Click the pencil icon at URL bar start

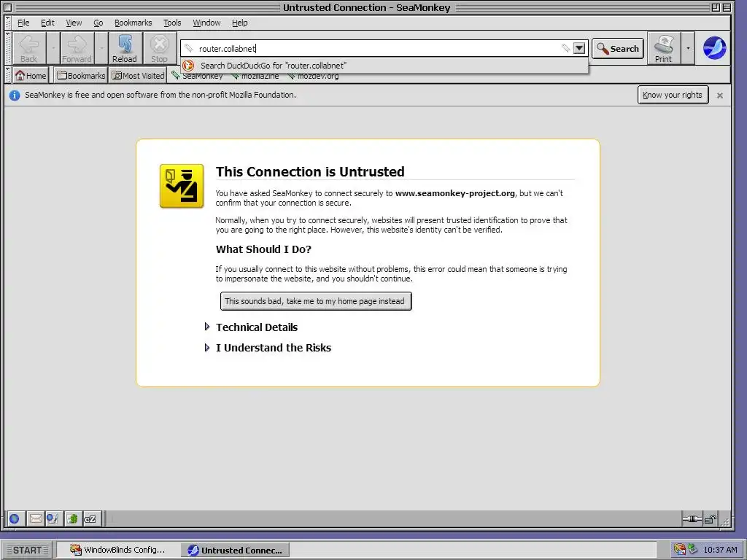189,48
